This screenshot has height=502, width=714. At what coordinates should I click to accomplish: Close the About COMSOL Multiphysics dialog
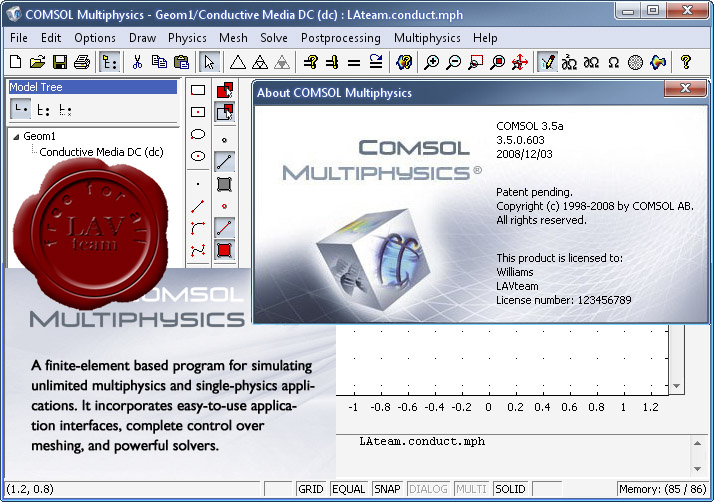[x=685, y=88]
